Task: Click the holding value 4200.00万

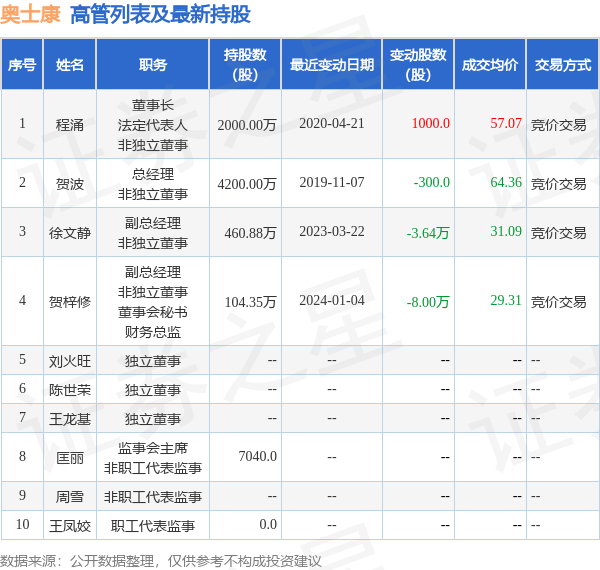Action: [x=247, y=184]
